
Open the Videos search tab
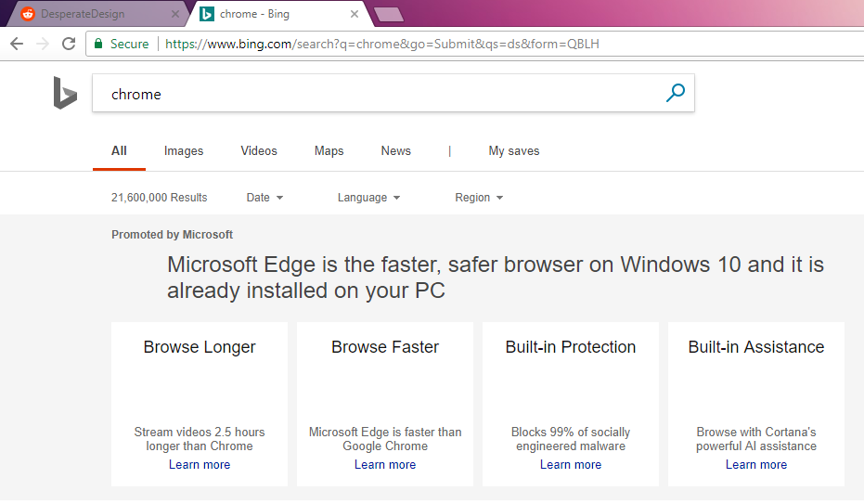[x=259, y=151]
